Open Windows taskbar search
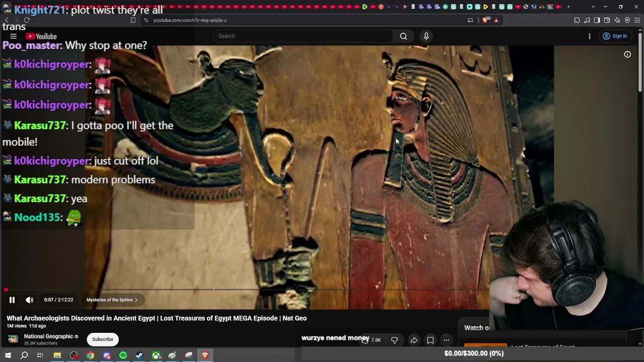The image size is (644, 362). click(24, 355)
